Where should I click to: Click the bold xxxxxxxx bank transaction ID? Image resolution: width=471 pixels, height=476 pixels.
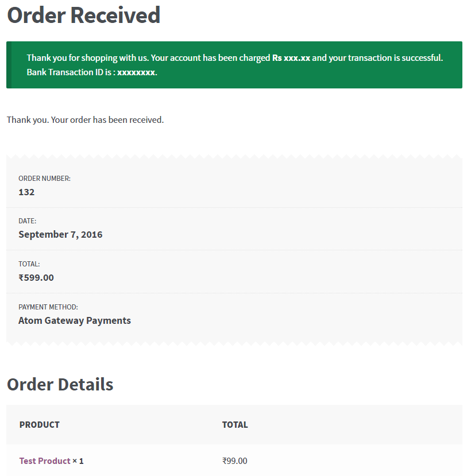136,72
